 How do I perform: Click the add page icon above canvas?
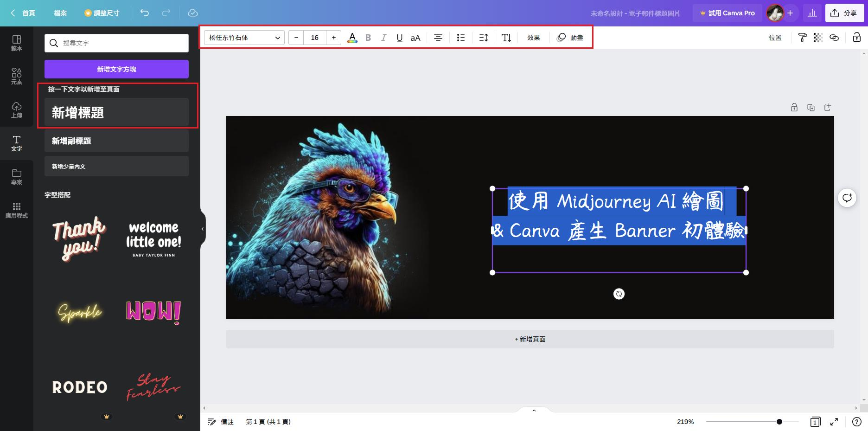828,108
